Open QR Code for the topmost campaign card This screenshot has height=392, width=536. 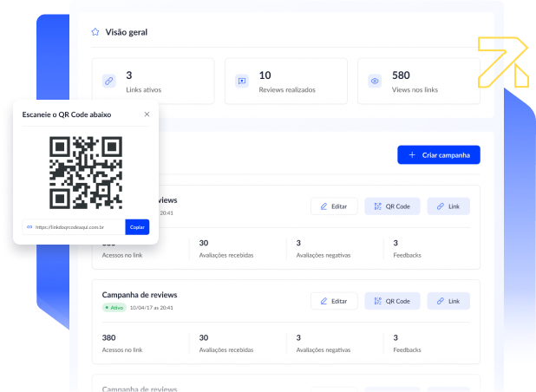click(x=392, y=206)
